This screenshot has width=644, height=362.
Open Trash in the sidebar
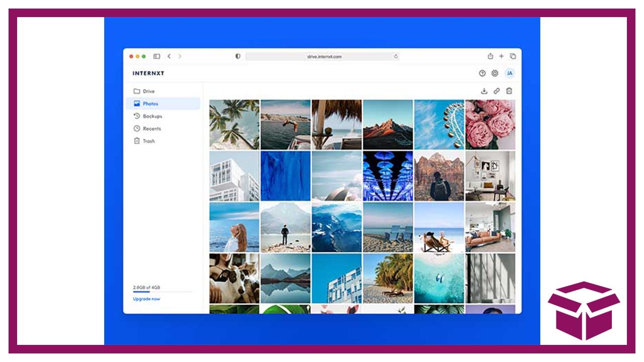pos(148,141)
